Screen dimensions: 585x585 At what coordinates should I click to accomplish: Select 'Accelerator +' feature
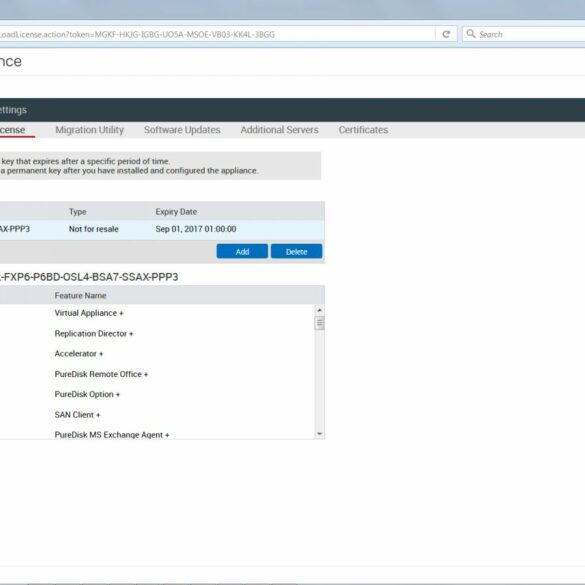point(79,354)
